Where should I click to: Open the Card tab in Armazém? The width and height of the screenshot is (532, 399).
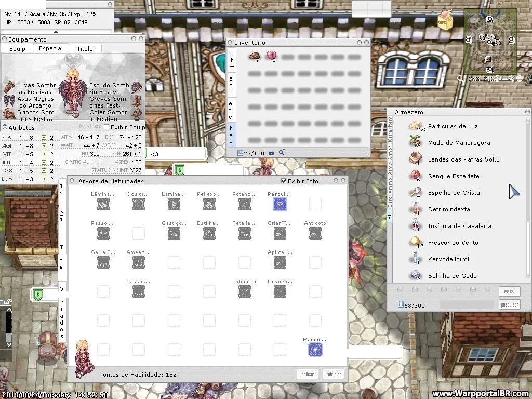(x=390, y=202)
